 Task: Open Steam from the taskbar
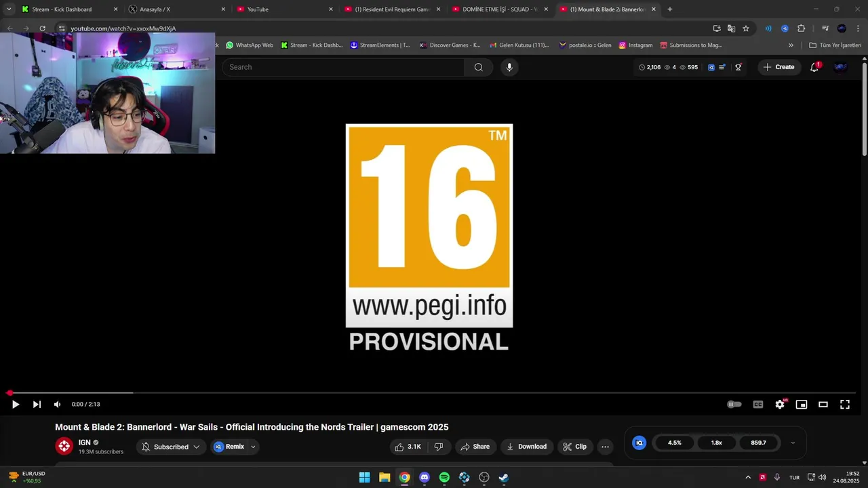click(x=504, y=477)
